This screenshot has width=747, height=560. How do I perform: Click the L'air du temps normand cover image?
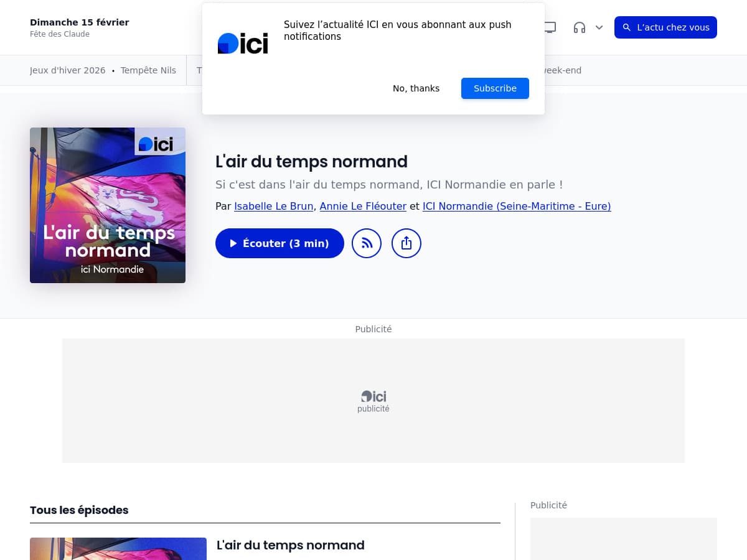108,205
